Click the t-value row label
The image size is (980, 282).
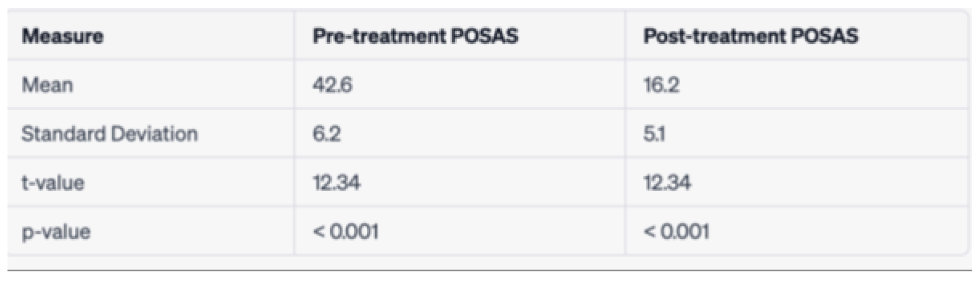click(53, 183)
